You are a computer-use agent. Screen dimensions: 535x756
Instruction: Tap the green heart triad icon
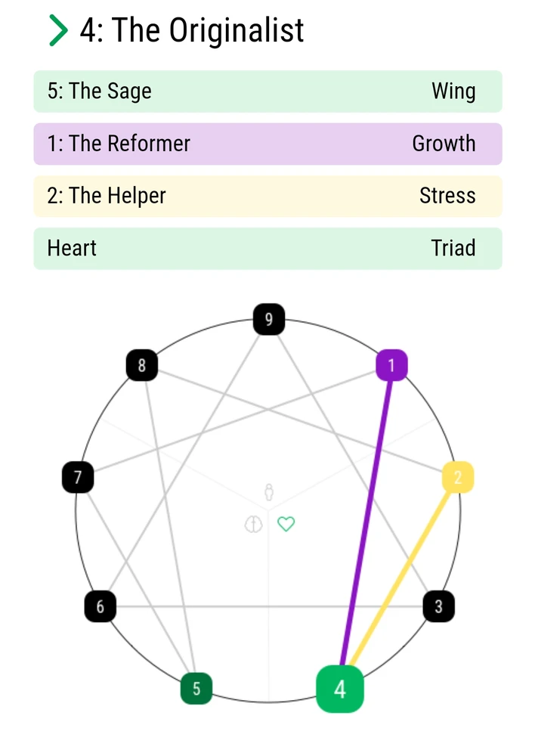pos(286,524)
